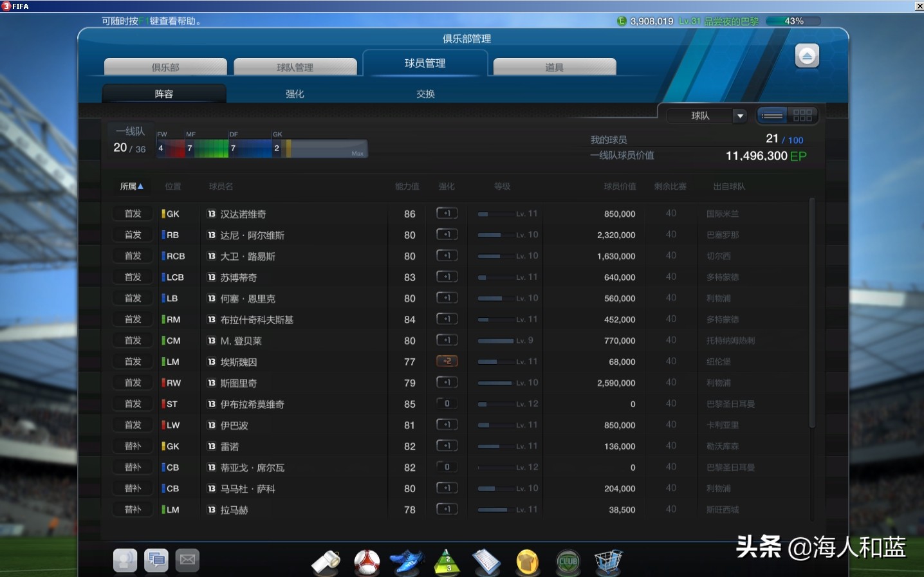Enable list view mode

point(773,115)
